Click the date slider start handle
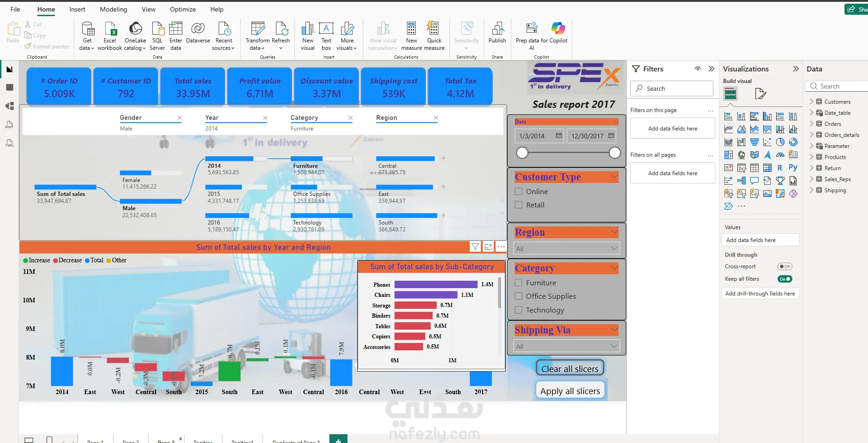868x443 pixels. coord(522,153)
